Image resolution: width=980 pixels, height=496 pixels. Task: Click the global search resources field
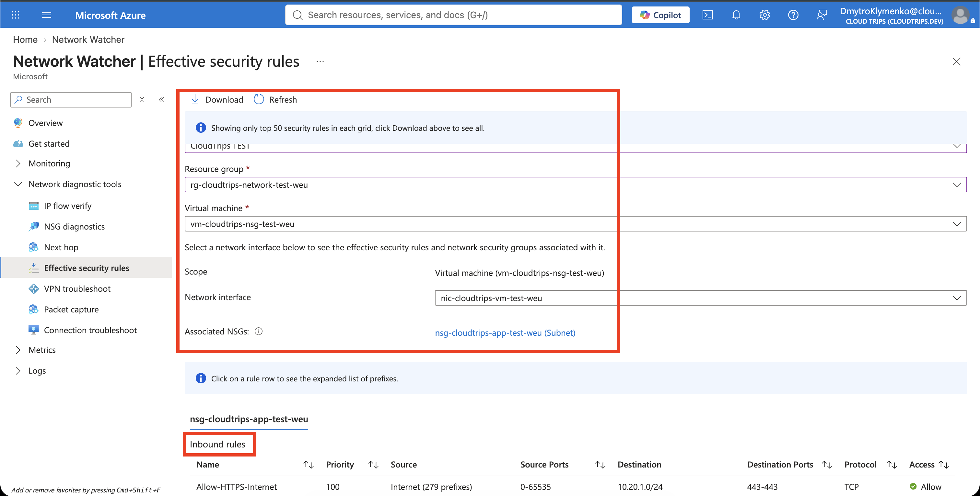coord(453,15)
